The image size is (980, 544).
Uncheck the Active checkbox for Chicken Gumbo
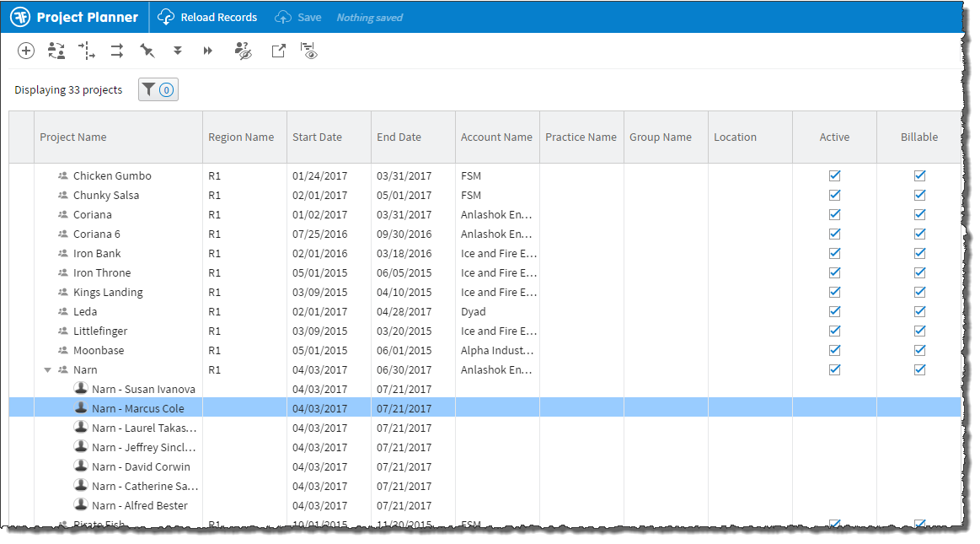(834, 176)
